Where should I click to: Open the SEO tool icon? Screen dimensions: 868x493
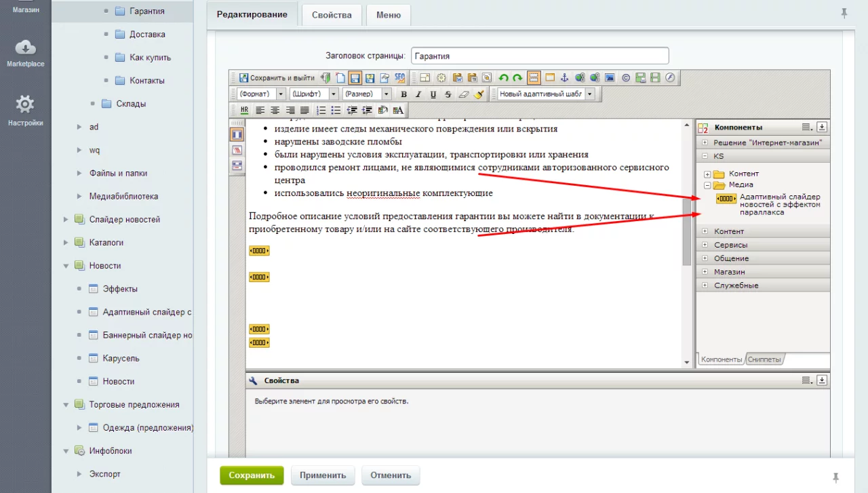[399, 78]
